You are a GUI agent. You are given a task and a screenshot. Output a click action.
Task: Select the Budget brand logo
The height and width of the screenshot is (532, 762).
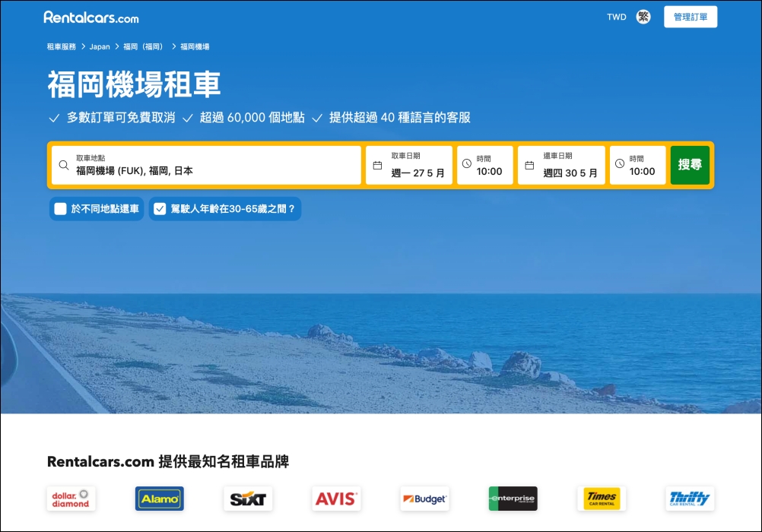click(425, 499)
